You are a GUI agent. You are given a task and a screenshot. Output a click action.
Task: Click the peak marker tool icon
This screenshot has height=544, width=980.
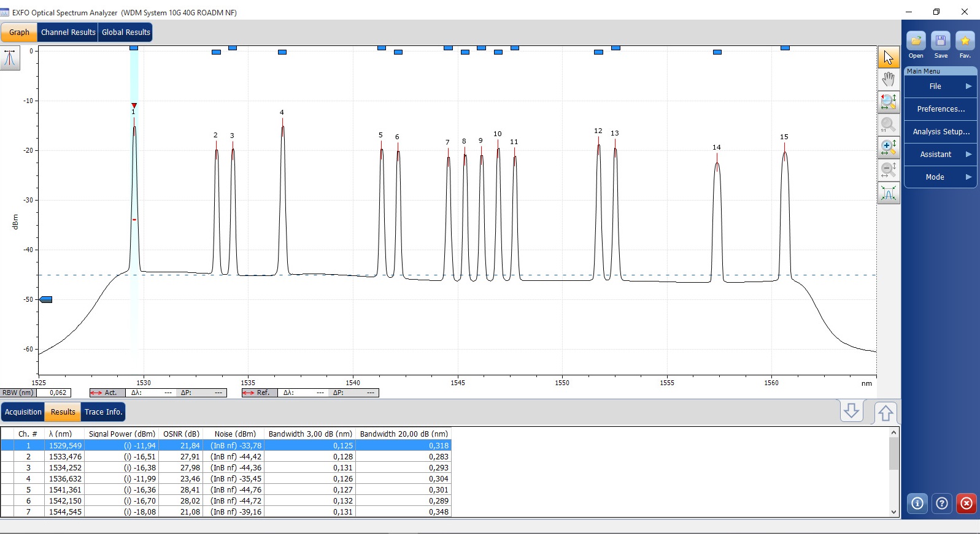click(x=10, y=58)
